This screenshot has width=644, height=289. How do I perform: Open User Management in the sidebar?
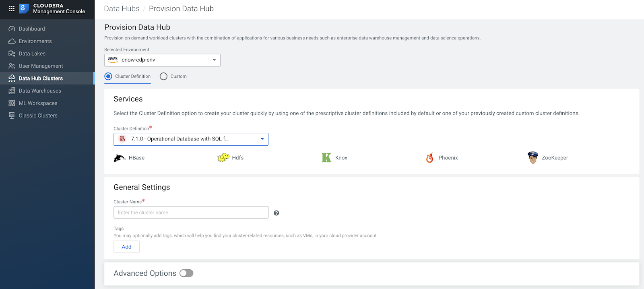tap(41, 66)
